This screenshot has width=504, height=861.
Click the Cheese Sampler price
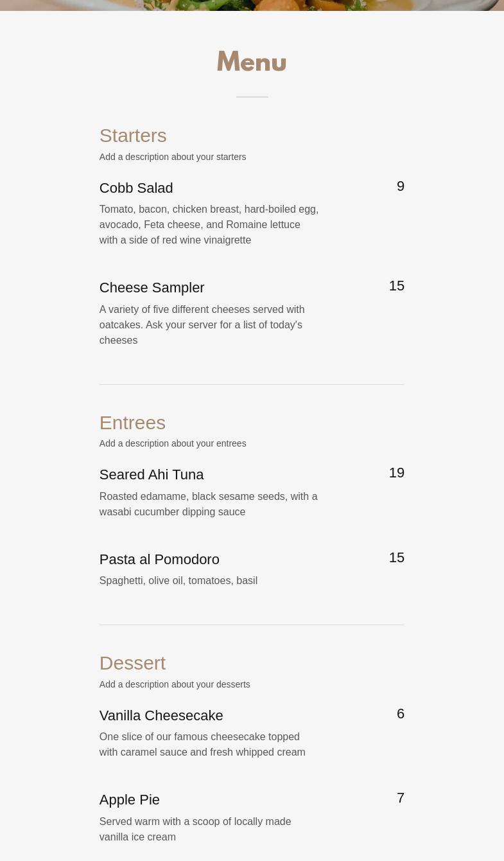(x=397, y=285)
